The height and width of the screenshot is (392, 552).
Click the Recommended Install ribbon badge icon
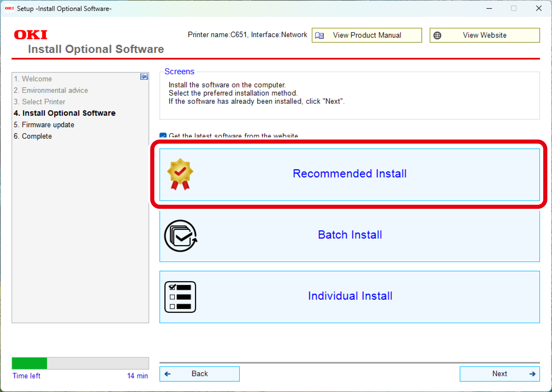[180, 174]
